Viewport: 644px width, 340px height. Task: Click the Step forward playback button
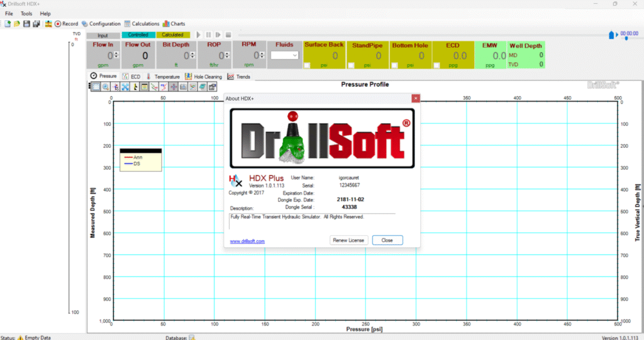pos(218,35)
